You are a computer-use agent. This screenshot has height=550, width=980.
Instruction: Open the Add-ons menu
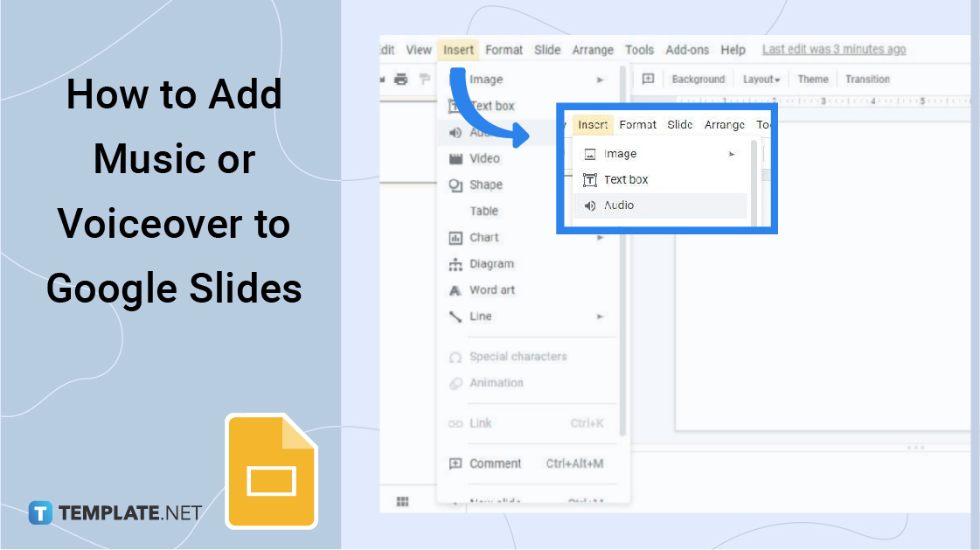(687, 50)
